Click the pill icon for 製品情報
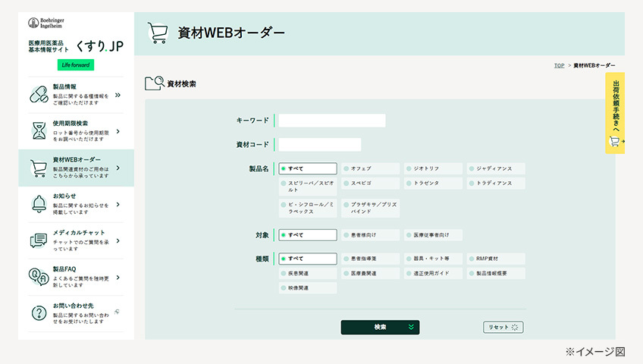Screen dimensions: 643x364 tap(38, 94)
